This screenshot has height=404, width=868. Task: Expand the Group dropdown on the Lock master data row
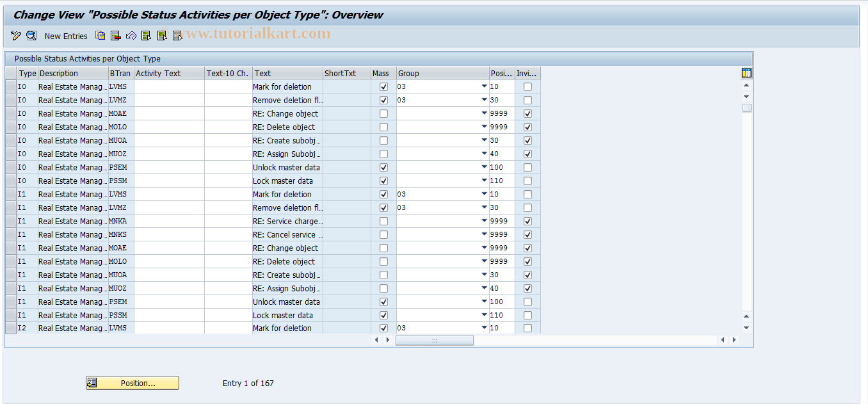click(485, 181)
